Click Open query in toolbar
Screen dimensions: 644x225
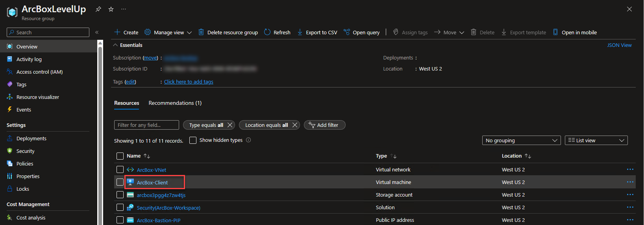pos(361,32)
